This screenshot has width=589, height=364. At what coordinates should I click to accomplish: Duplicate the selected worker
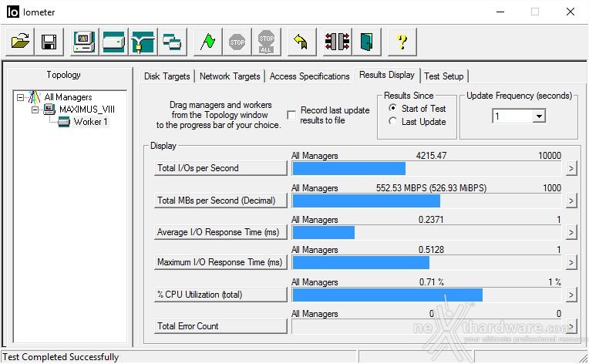click(172, 42)
